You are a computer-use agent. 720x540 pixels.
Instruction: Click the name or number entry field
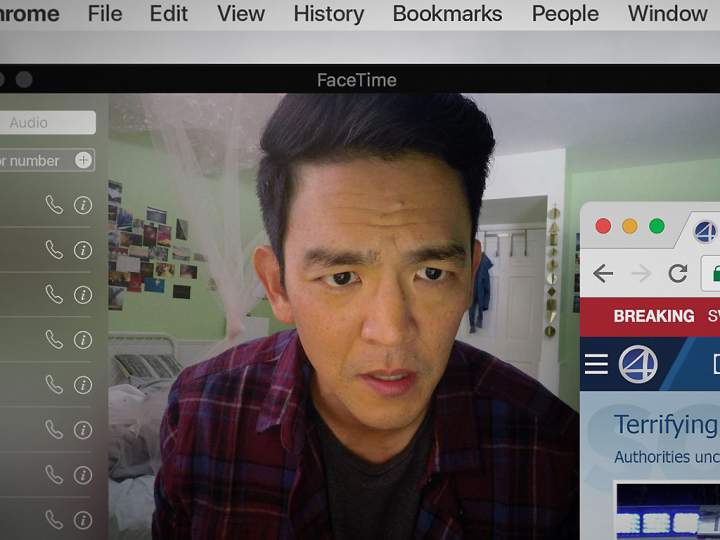(x=35, y=160)
